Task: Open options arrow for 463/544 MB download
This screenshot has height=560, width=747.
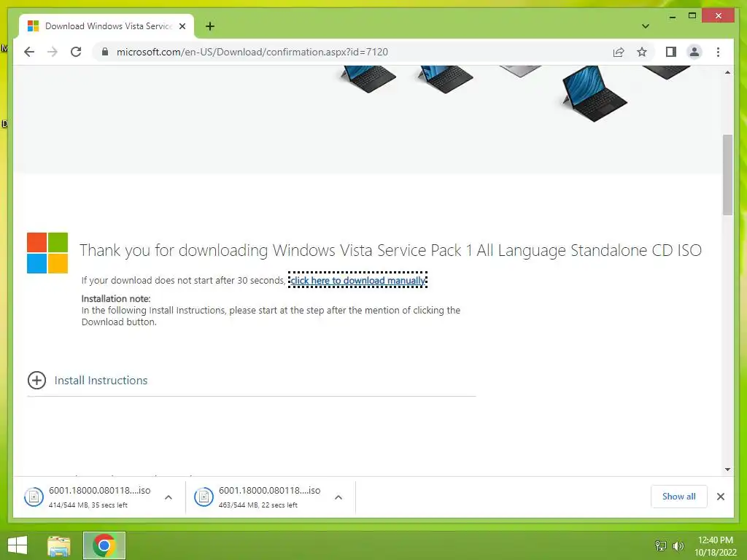Action: point(338,497)
